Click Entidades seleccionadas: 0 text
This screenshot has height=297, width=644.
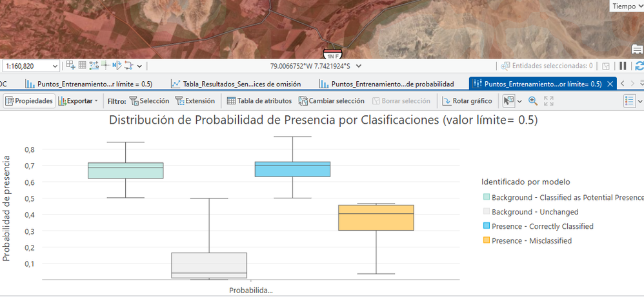552,66
